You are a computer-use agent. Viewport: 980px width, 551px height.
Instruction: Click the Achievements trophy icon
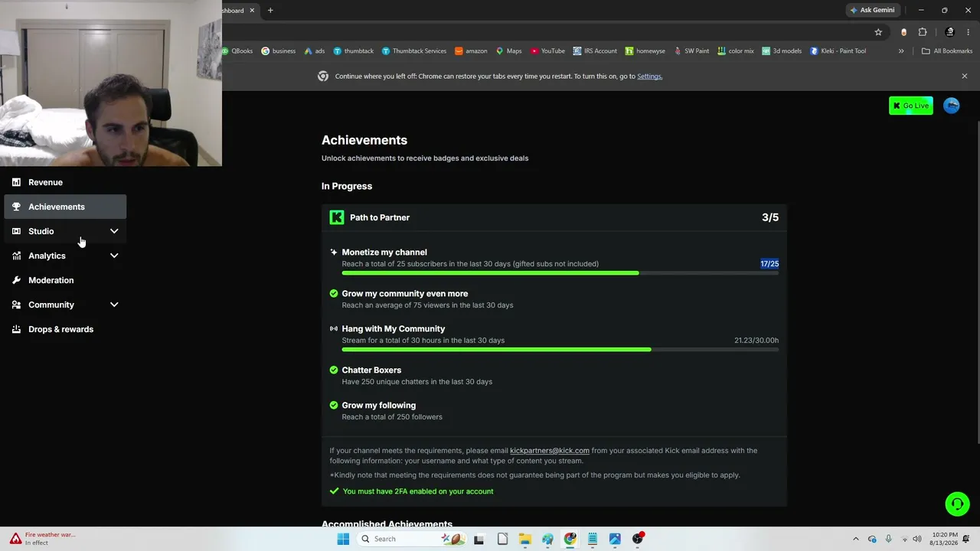(x=16, y=207)
